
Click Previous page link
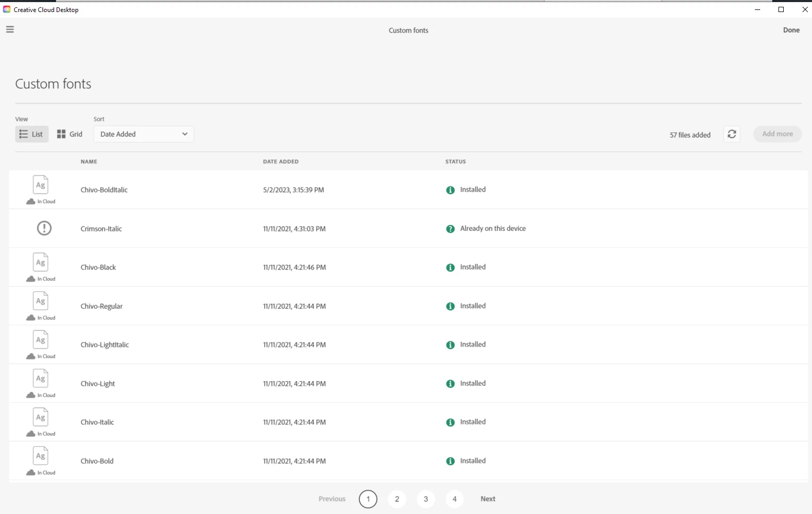pyautogui.click(x=332, y=499)
